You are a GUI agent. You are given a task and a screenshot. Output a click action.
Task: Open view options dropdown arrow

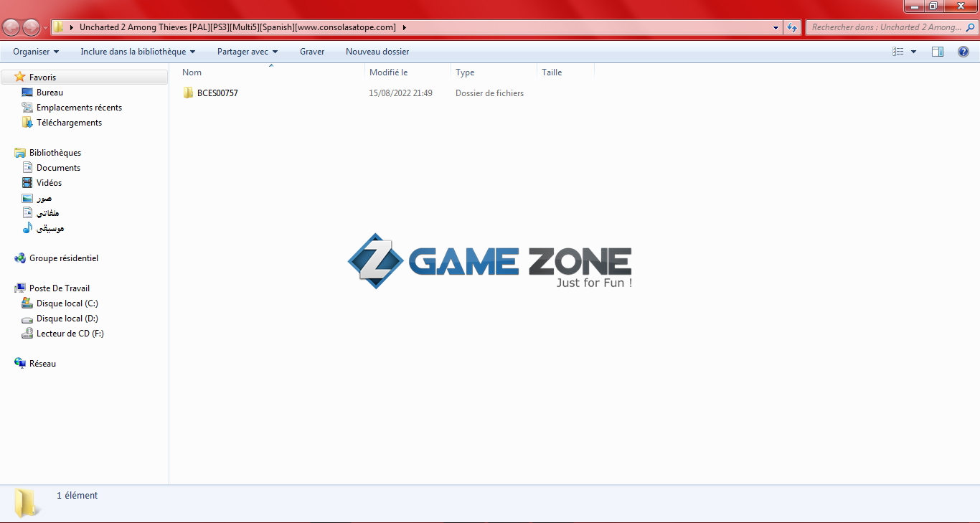pyautogui.click(x=913, y=52)
